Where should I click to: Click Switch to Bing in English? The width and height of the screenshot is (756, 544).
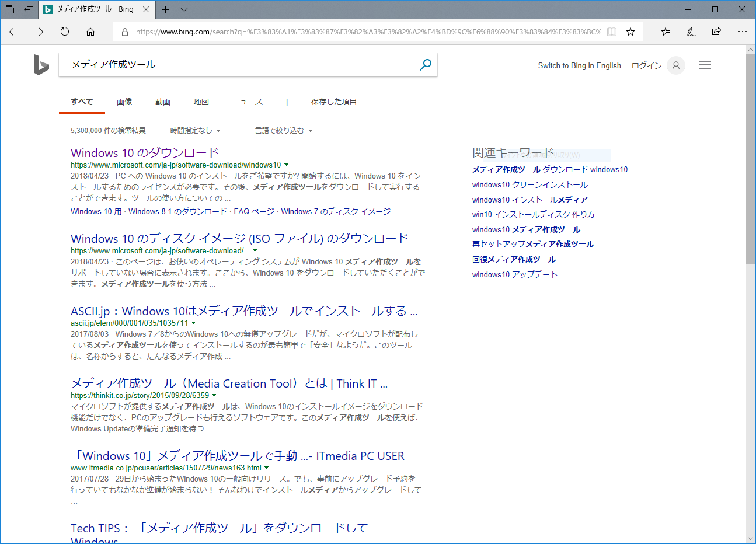pyautogui.click(x=579, y=65)
